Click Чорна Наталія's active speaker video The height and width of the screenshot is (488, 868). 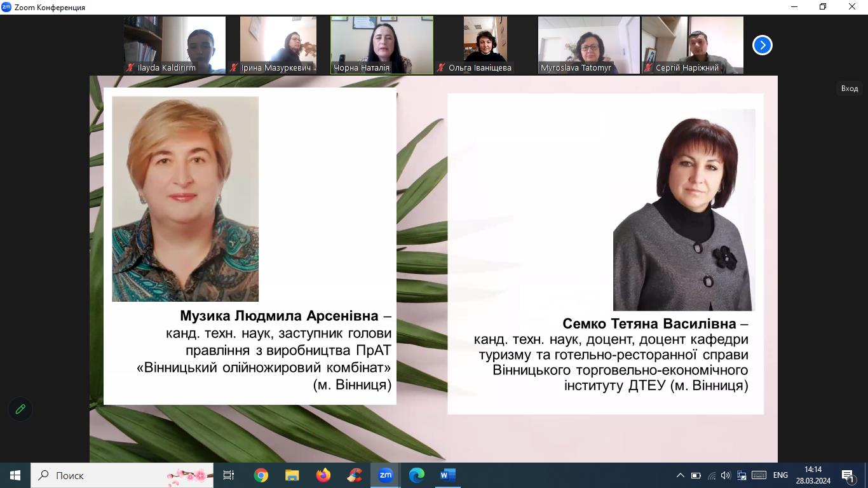coord(382,44)
